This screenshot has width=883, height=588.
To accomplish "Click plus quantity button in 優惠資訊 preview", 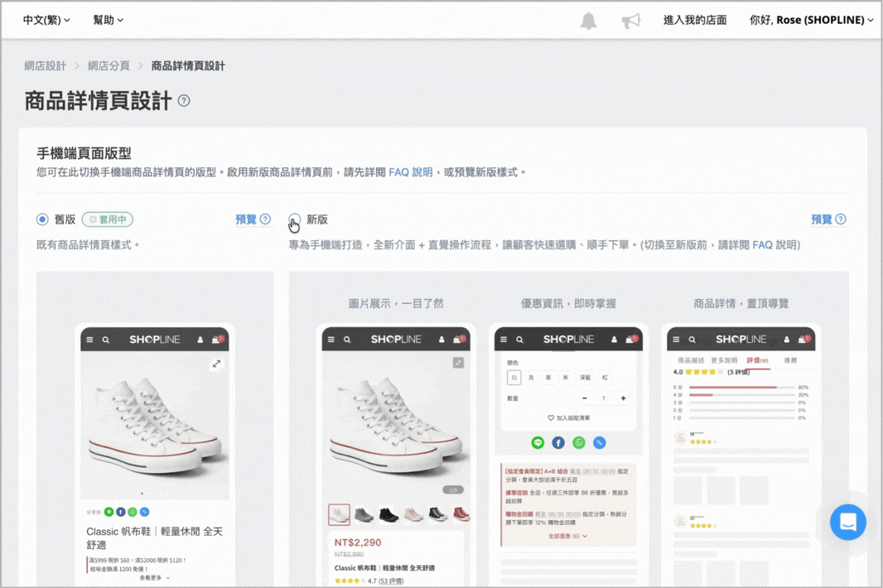I will tap(623, 398).
